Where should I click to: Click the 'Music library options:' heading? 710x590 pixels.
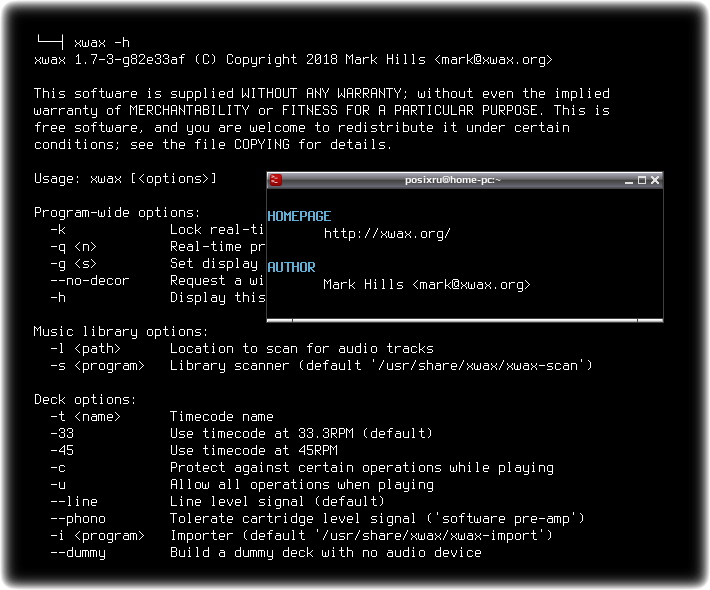[121, 331]
